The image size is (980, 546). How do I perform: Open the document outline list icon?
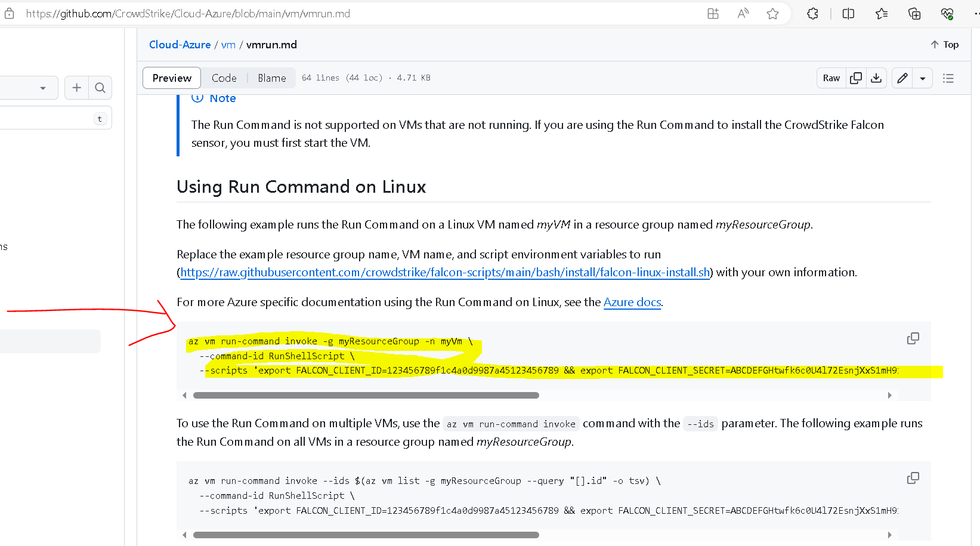948,78
